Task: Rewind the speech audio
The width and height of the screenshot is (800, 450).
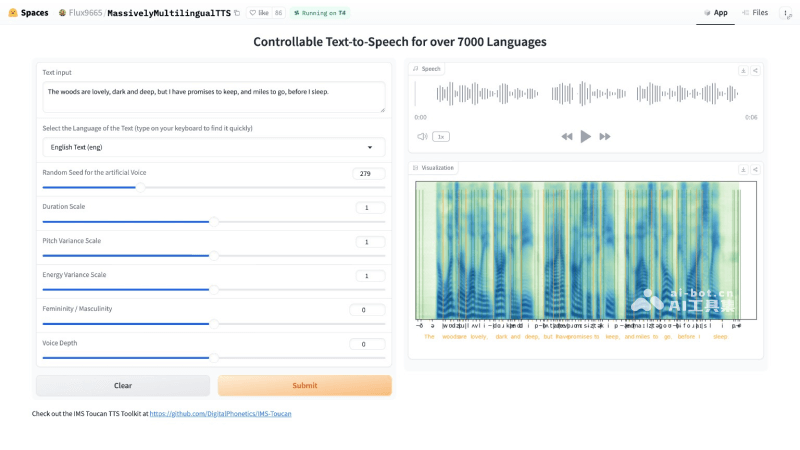Action: (567, 136)
